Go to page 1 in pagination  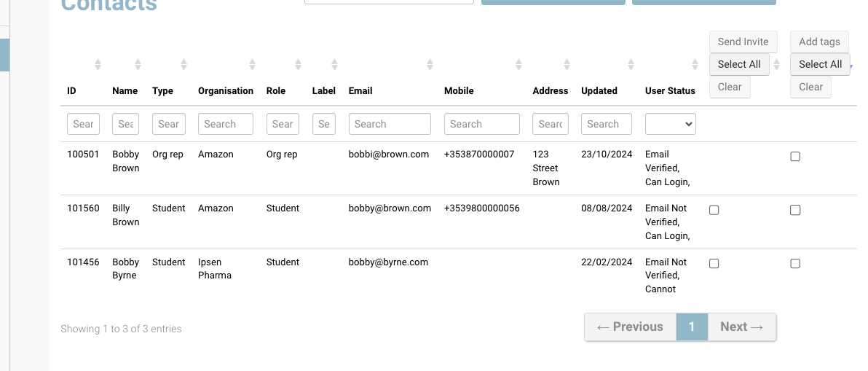point(692,327)
